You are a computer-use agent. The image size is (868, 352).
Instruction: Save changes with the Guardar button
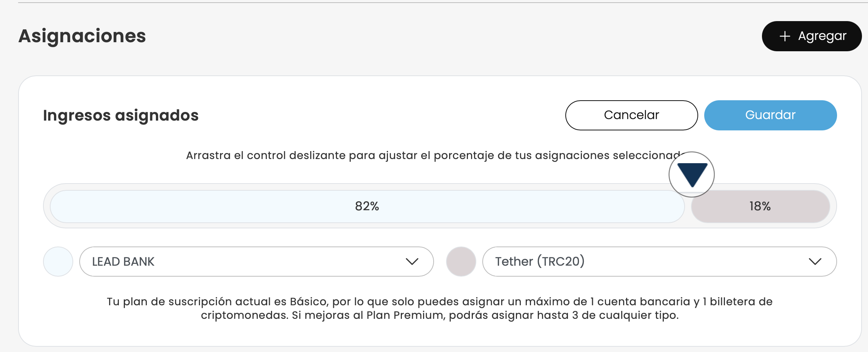tap(770, 115)
